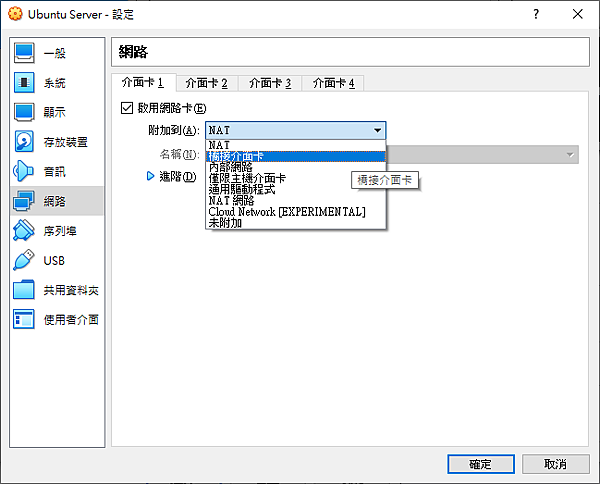Select the 存放裝置 label in sidebar

[65, 142]
